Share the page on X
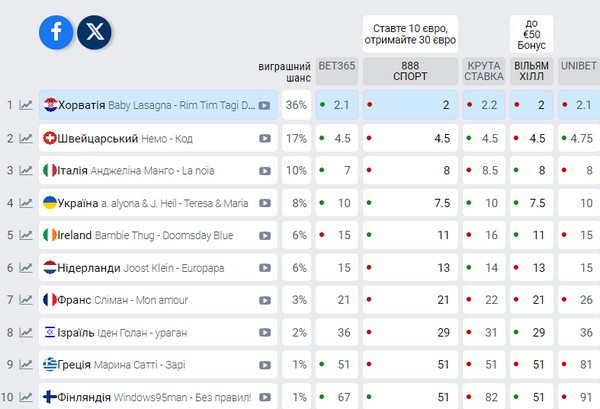Viewport: 600px width, 409px height. [x=94, y=32]
